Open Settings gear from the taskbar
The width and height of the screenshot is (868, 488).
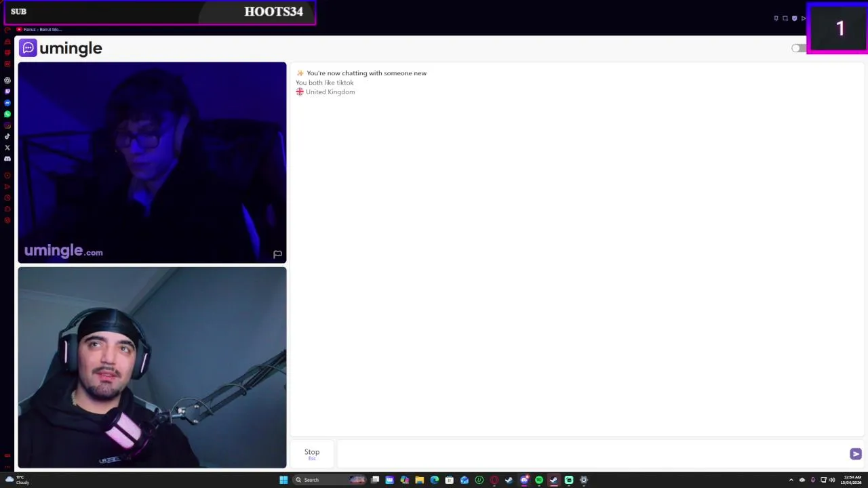pos(583,480)
